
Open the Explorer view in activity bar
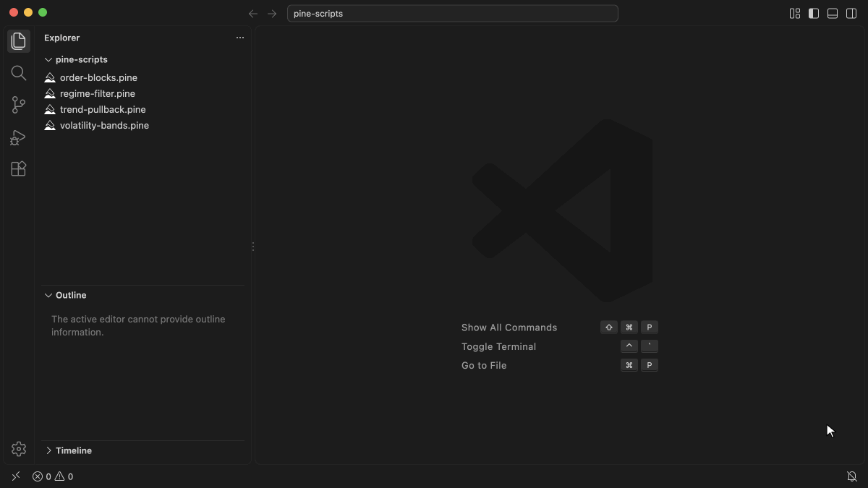click(x=19, y=41)
